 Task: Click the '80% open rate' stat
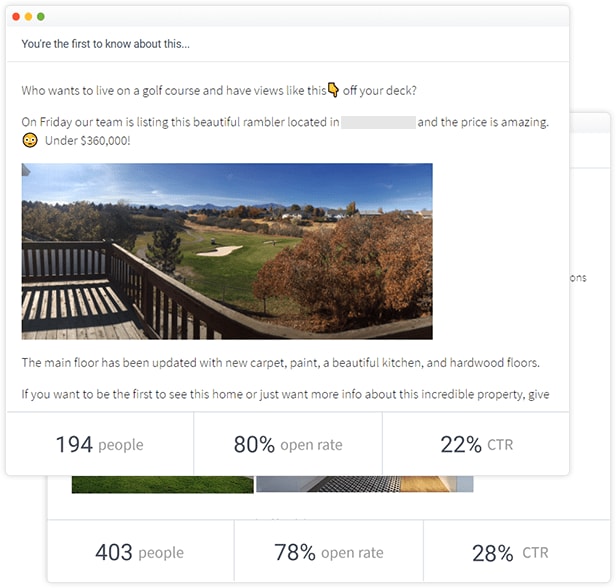coord(288,444)
